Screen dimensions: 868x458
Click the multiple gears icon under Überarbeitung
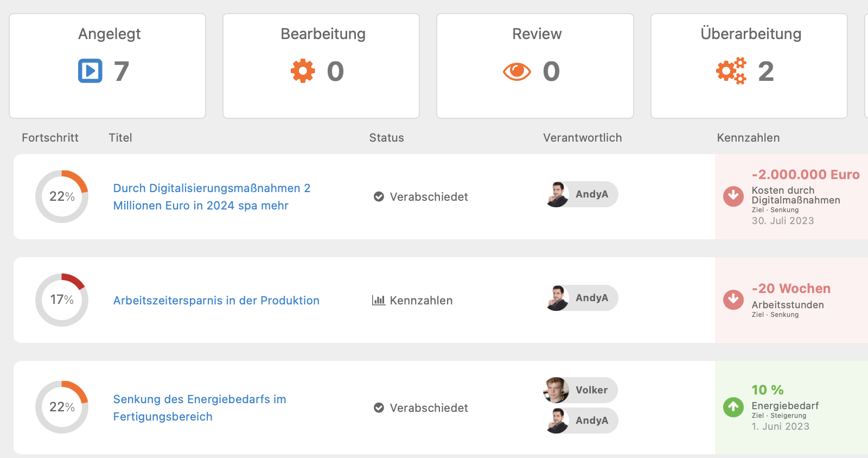pyautogui.click(x=731, y=71)
